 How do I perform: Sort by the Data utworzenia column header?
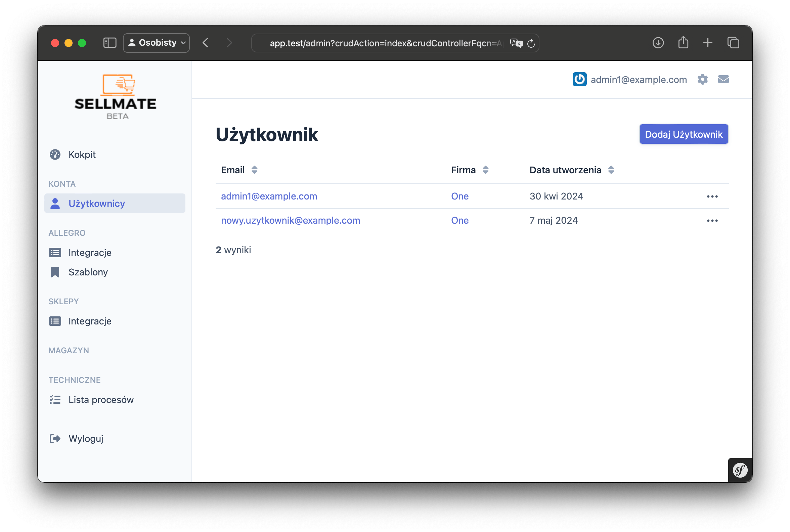pos(565,170)
